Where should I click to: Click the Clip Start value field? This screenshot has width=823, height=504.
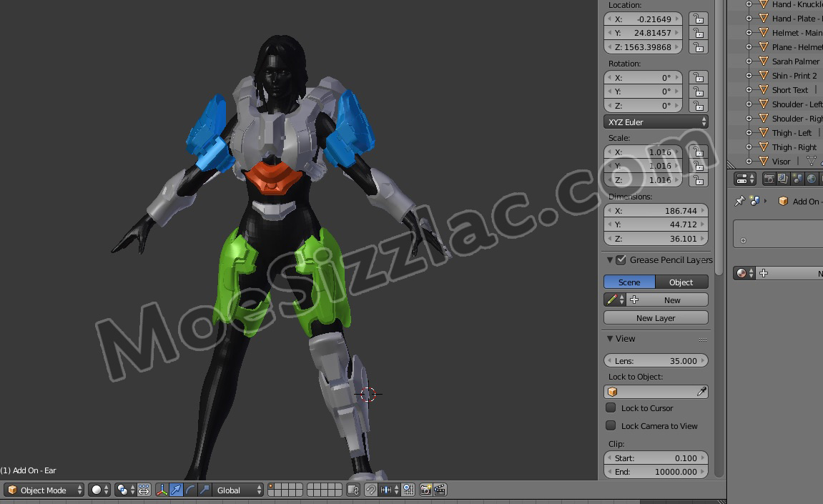(656, 458)
